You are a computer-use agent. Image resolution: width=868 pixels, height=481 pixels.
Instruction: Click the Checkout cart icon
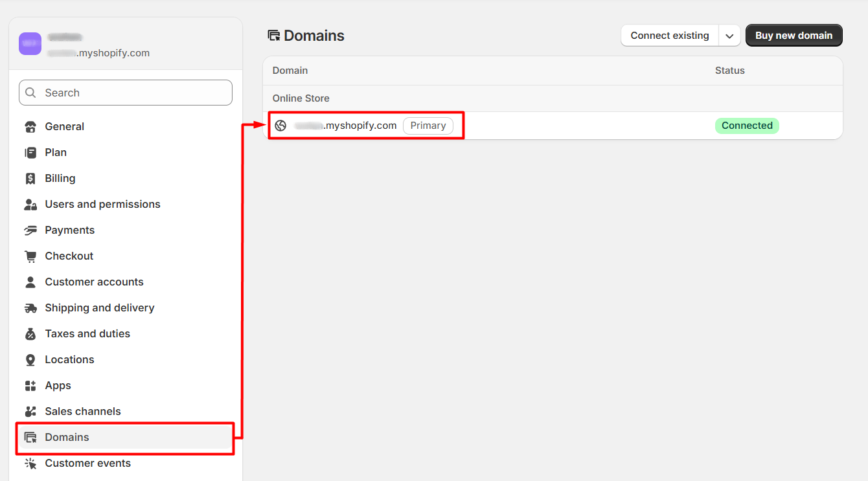click(x=30, y=256)
